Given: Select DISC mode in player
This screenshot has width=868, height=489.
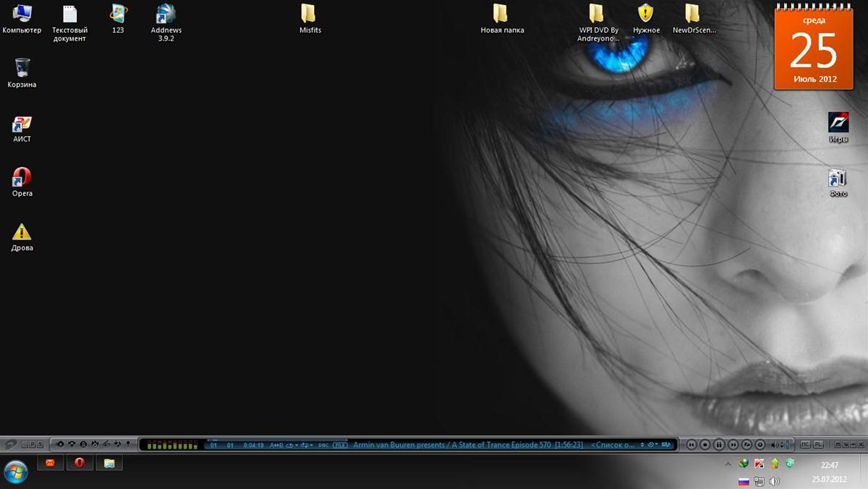Looking at the screenshot, I should [323, 445].
